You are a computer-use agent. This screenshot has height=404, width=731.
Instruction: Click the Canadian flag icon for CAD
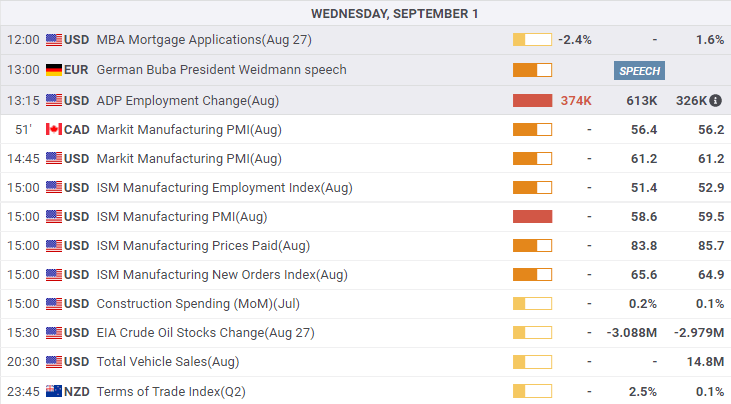[x=54, y=129]
